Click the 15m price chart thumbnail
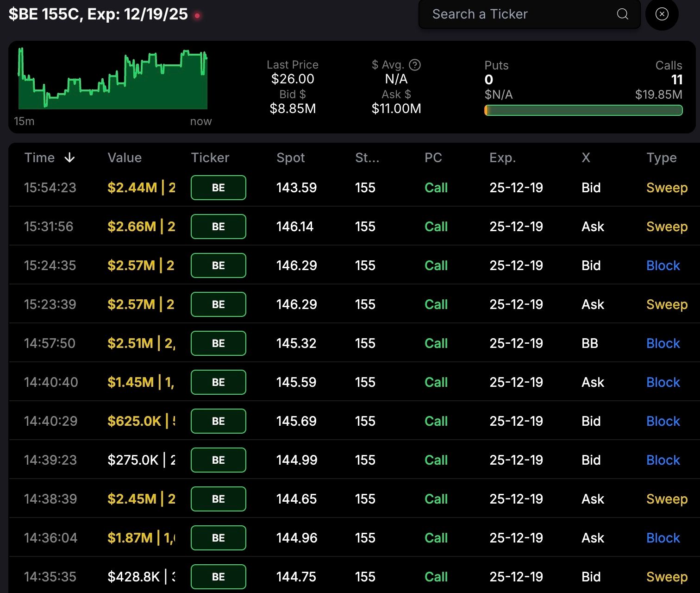This screenshot has width=700, height=593. (x=112, y=79)
